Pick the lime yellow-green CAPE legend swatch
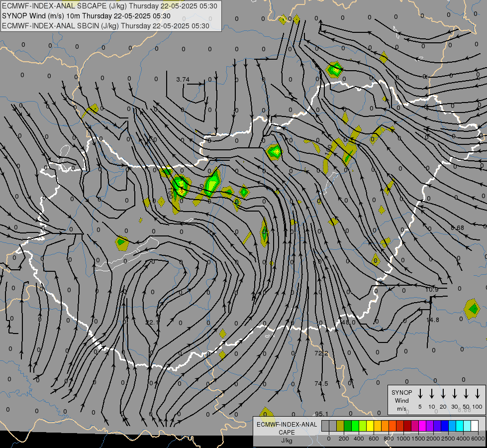 pos(363,426)
